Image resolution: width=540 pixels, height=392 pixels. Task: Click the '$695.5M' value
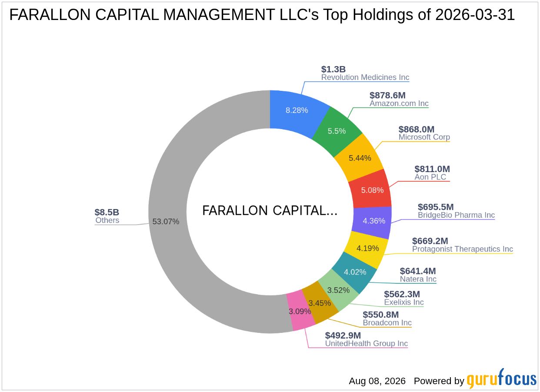pos(436,207)
